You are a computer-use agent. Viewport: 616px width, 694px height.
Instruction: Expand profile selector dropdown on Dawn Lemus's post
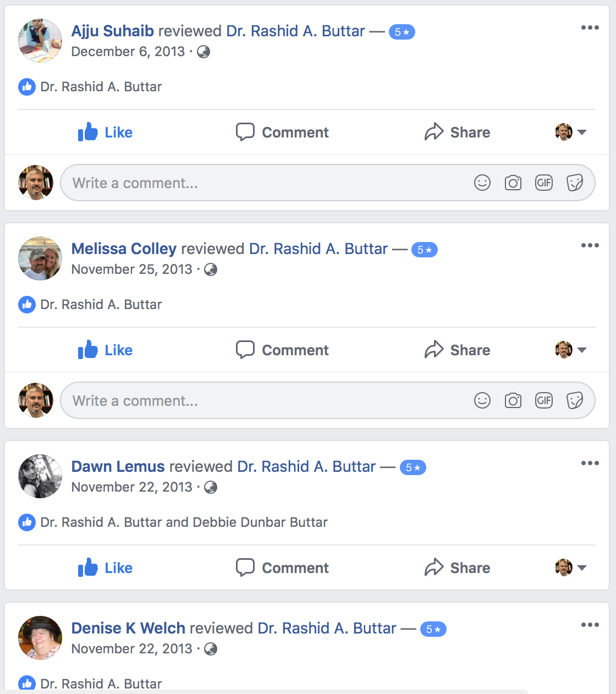tap(571, 568)
